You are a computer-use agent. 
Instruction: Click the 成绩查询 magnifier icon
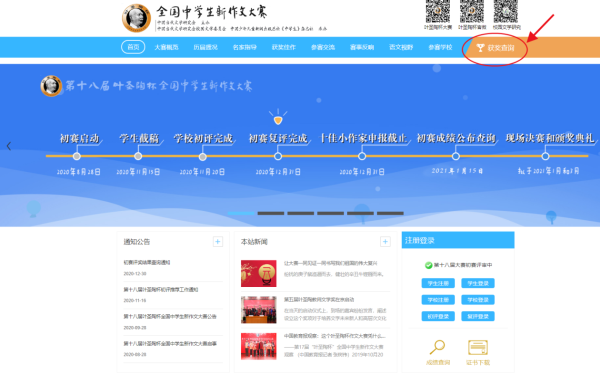437,347
